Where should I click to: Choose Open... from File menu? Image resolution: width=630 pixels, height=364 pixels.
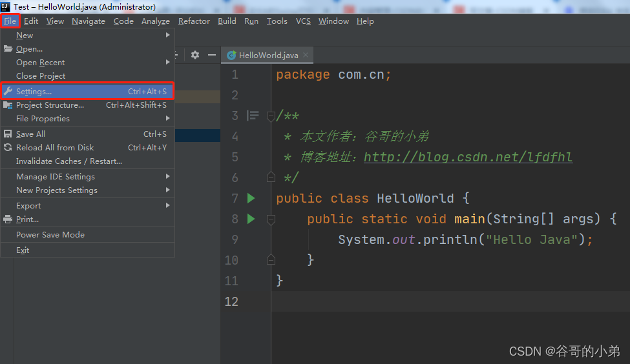pos(88,49)
